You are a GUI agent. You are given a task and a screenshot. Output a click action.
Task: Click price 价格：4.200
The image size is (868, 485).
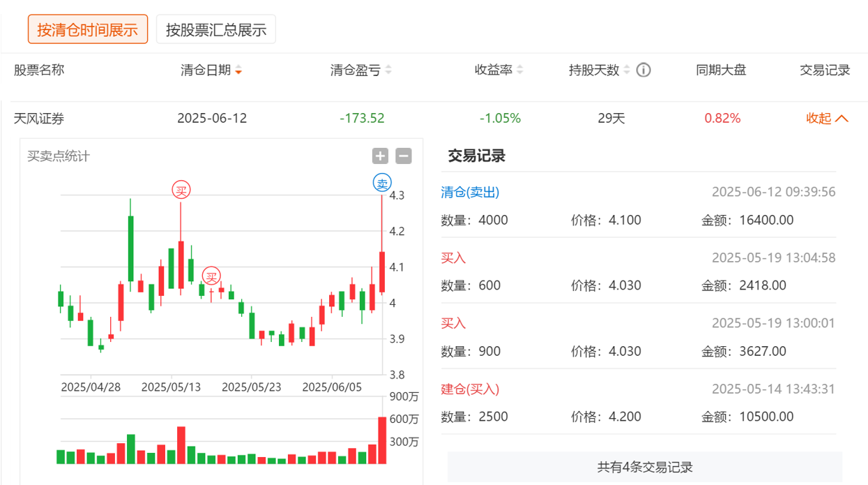click(606, 417)
